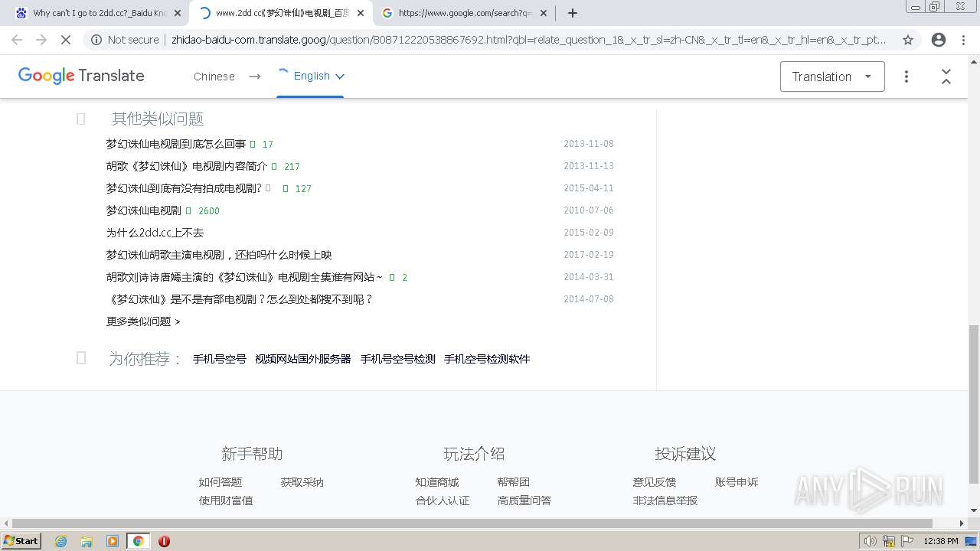Click the scrollbar down arrow

pos(974,510)
